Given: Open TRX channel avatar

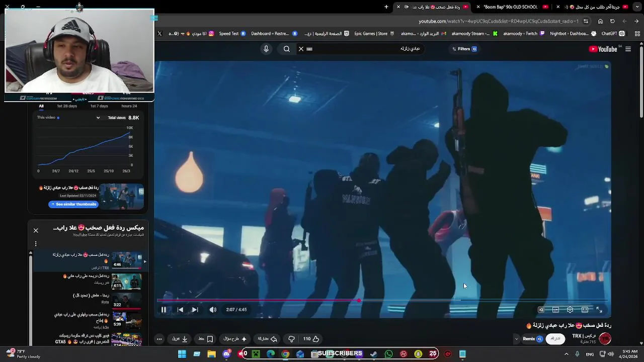Looking at the screenshot, I should 605,339.
